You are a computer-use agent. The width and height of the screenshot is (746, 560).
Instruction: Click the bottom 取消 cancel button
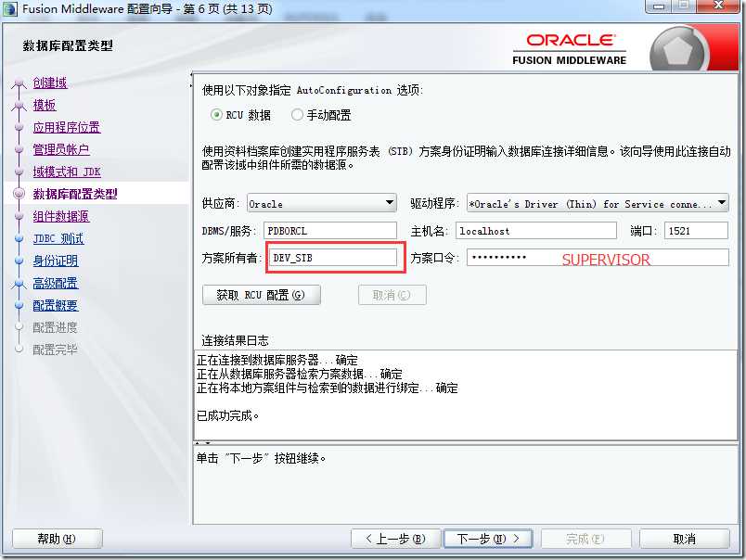[x=684, y=539]
